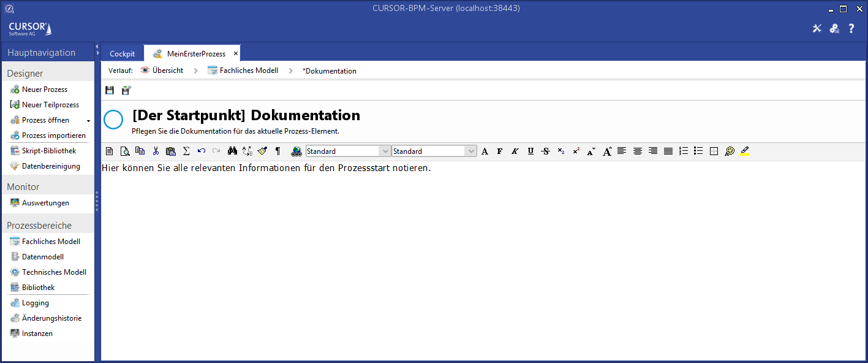868x363 pixels.
Task: Toggle bold formatting (F)
Action: pos(500,151)
